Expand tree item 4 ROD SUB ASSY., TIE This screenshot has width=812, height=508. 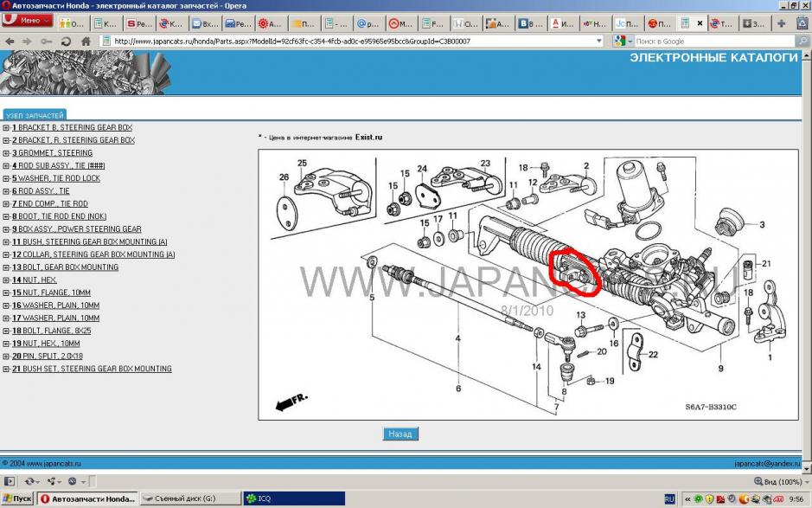[6, 165]
